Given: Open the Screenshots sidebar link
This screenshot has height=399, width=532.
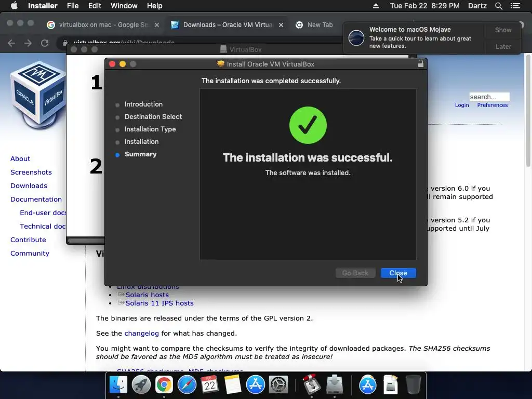Looking at the screenshot, I should (x=31, y=172).
